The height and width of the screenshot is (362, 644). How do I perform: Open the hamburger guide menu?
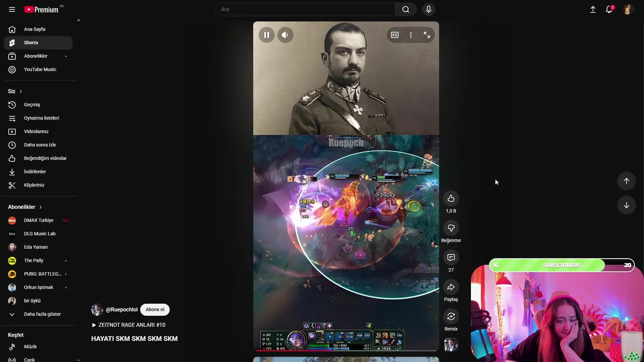point(12,10)
